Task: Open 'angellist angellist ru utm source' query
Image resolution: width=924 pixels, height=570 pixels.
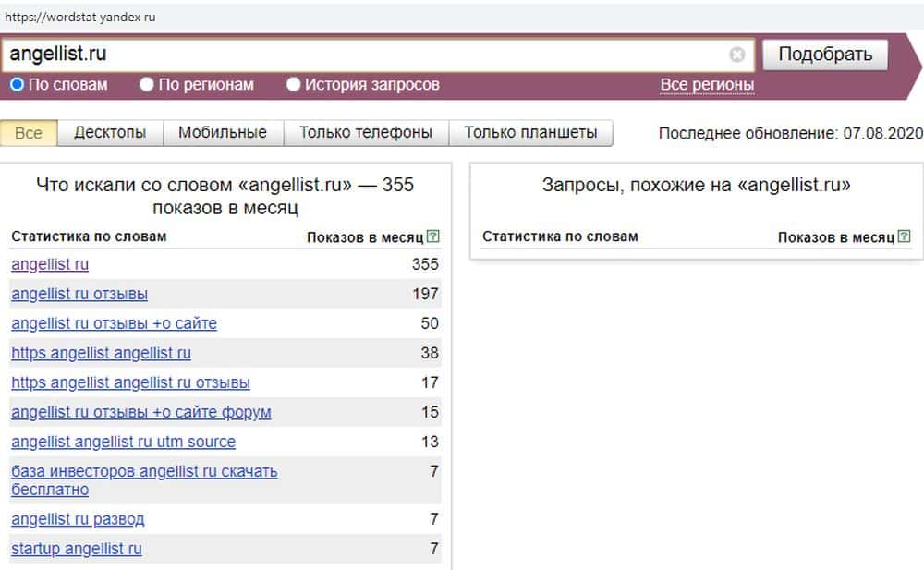Action: click(x=123, y=442)
